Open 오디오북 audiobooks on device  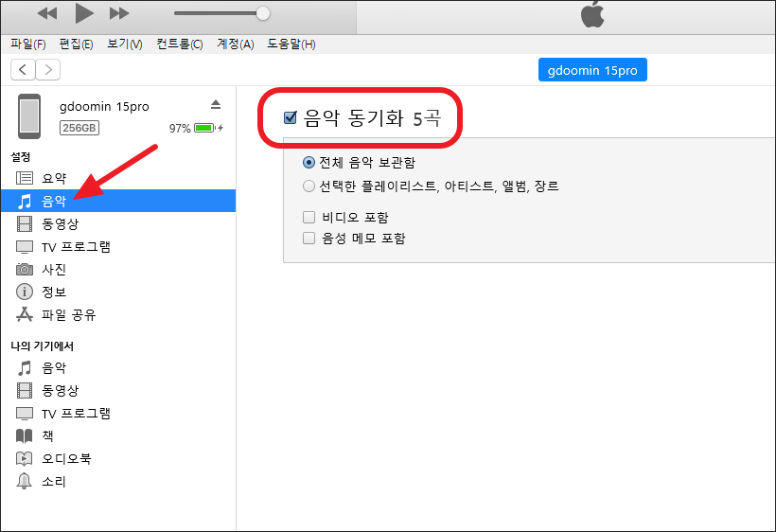tap(117, 459)
